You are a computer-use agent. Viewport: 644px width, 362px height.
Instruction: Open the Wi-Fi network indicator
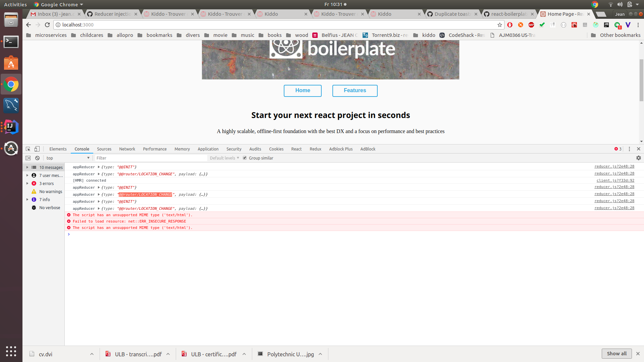point(610,4)
